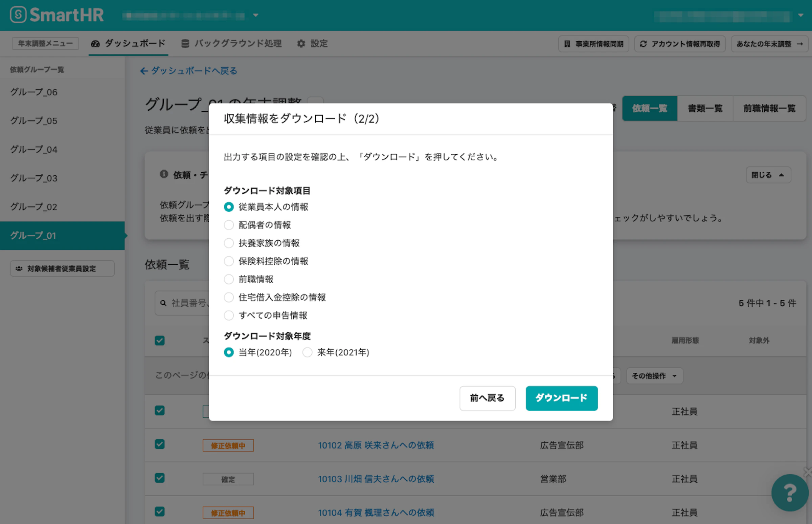The image size is (812, 524).
Task: Uncheck the row checkbox for 10103 川畑 信夫
Action: (159, 478)
